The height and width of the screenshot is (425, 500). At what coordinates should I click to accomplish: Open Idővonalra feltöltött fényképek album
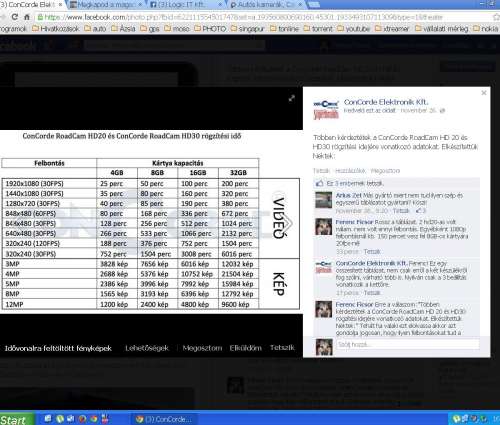tap(58, 348)
